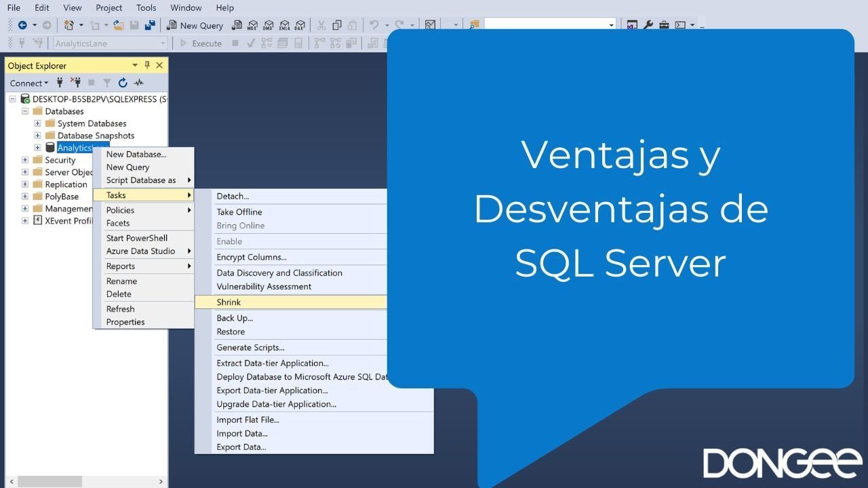Open the Azure Data Studio submenu
The image size is (868, 488).
point(144,251)
